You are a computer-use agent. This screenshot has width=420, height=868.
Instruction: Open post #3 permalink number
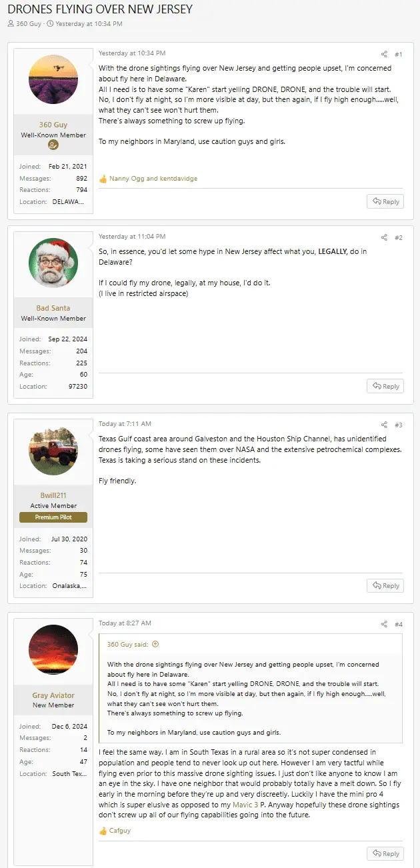click(398, 425)
